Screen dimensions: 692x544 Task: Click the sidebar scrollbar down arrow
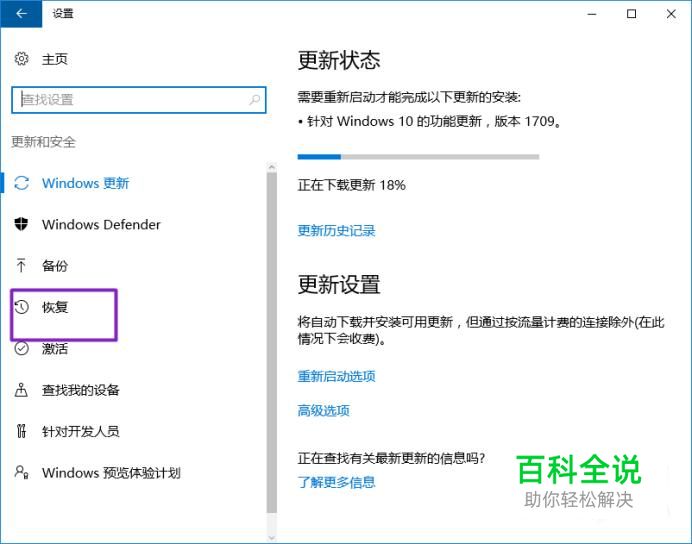(x=272, y=538)
